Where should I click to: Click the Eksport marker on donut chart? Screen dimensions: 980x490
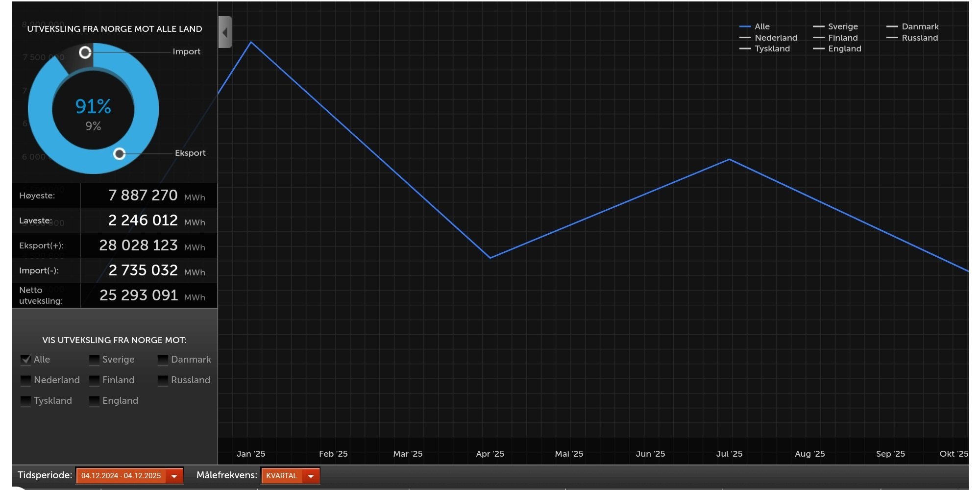(x=119, y=154)
